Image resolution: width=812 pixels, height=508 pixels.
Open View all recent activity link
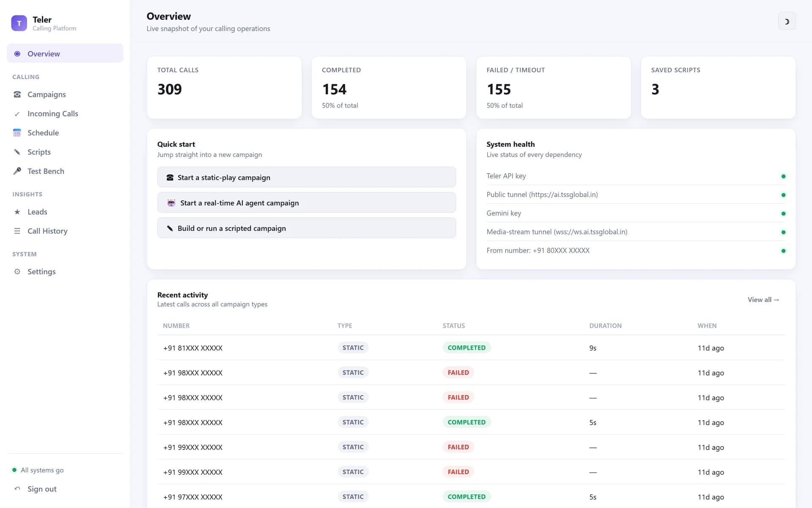[763, 300]
